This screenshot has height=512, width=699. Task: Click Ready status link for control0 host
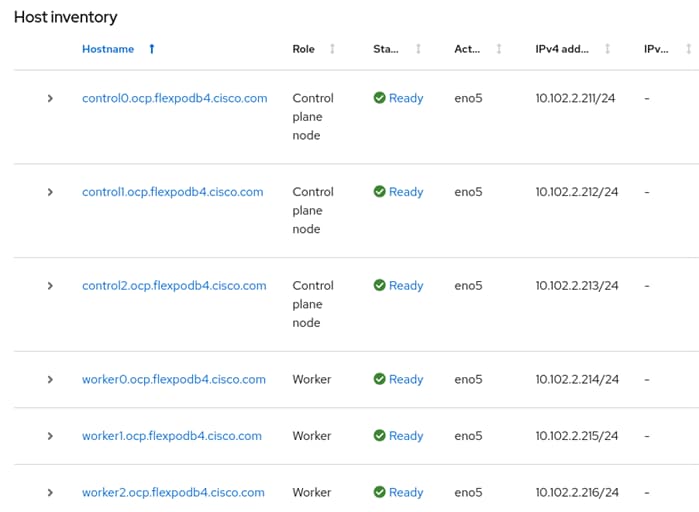[406, 98]
